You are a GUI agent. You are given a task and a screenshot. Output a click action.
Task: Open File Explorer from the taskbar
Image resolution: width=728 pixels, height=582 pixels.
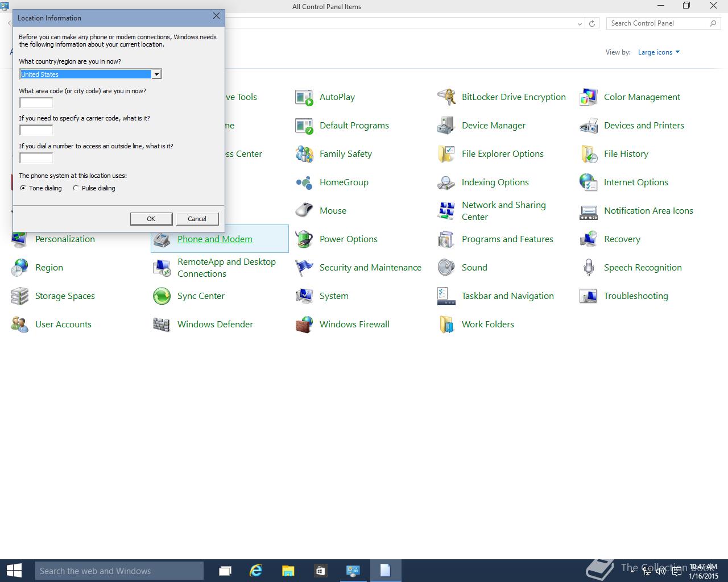click(288, 571)
